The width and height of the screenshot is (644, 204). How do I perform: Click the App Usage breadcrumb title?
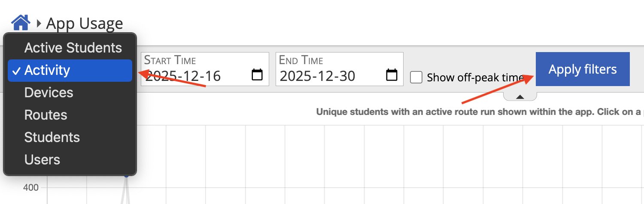pos(84,23)
